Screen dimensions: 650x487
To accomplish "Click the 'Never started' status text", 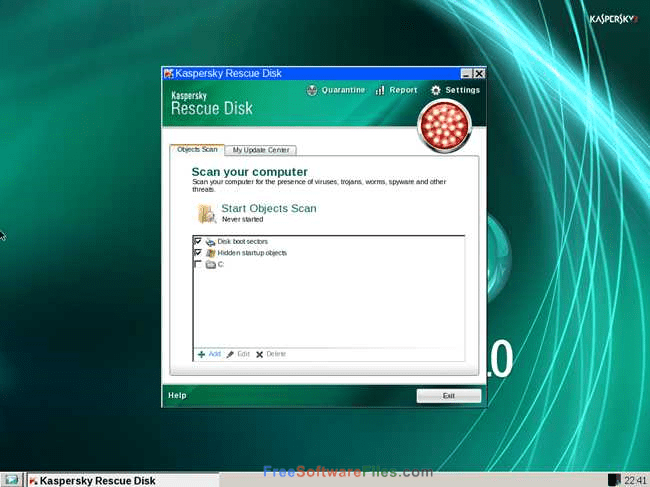I will pos(243,219).
